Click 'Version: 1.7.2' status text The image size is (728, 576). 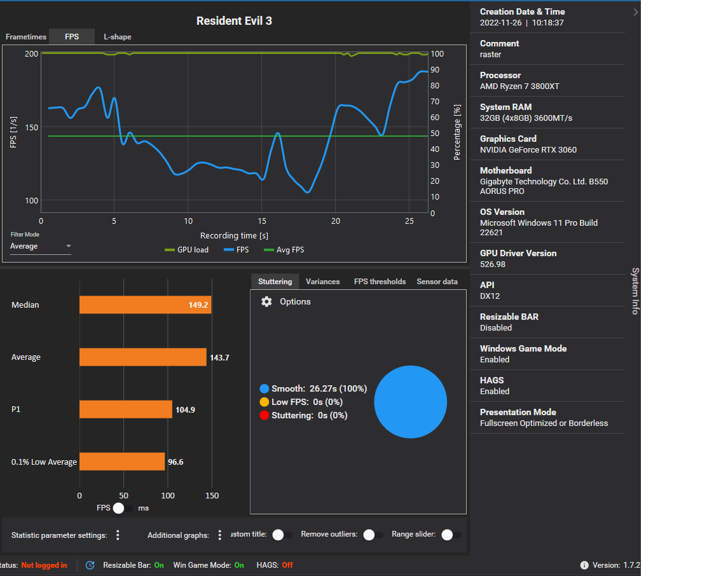(x=616, y=565)
